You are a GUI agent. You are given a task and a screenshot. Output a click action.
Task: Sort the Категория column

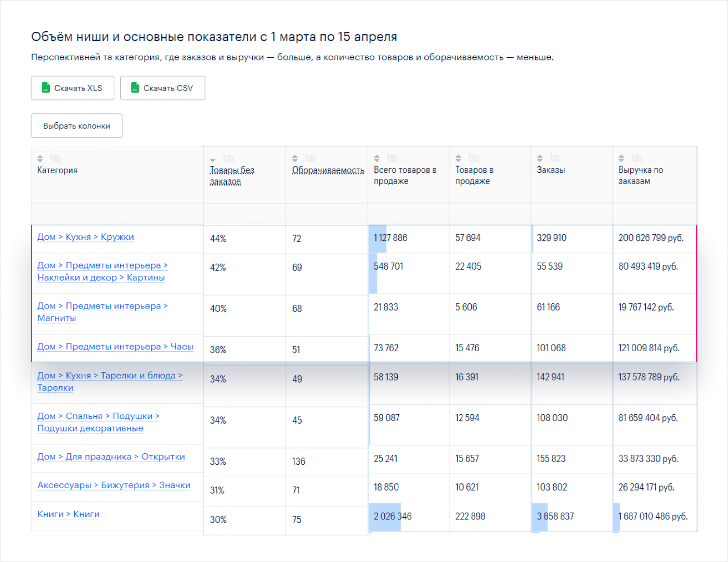tap(40, 159)
